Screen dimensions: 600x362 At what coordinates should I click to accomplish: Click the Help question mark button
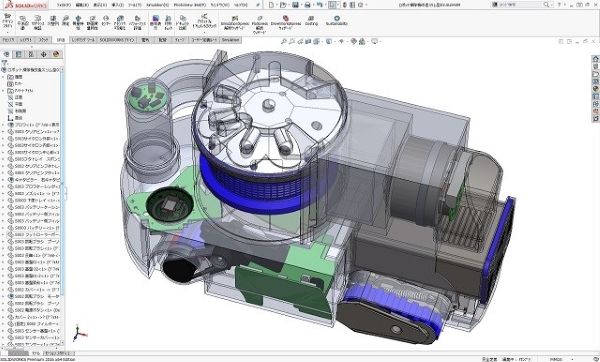click(559, 5)
